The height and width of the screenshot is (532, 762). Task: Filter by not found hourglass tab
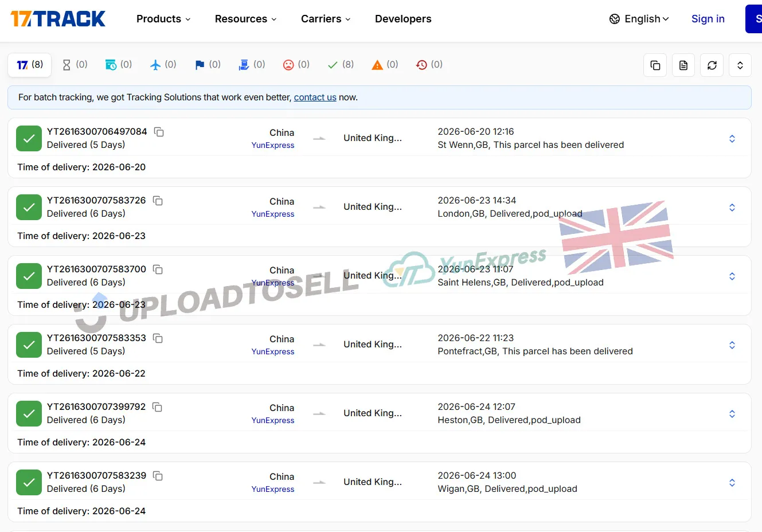pyautogui.click(x=75, y=65)
